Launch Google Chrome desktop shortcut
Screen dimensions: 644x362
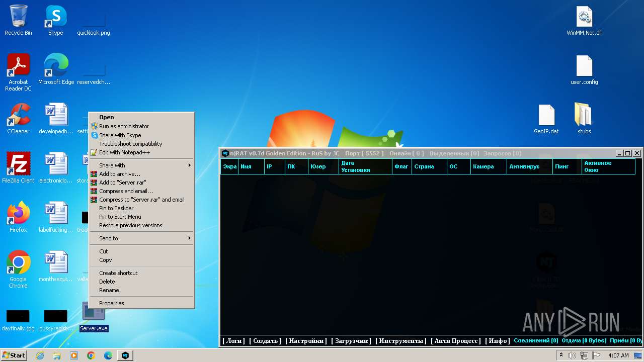click(x=18, y=270)
